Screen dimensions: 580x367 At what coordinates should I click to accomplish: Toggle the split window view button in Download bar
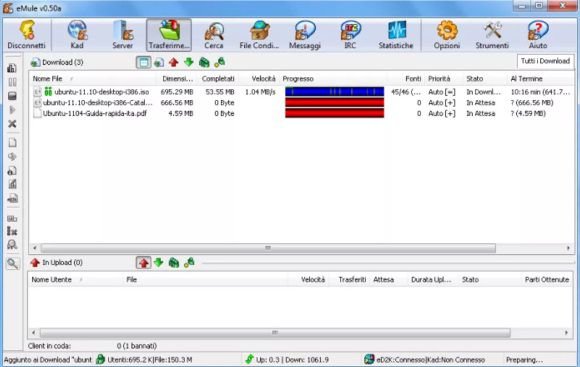144,62
